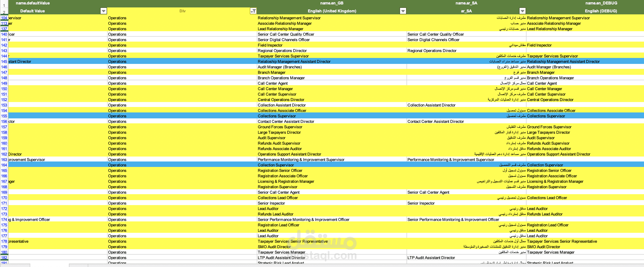Click Field Inspector in en_GB column
644x267 pixels.
(270, 45)
